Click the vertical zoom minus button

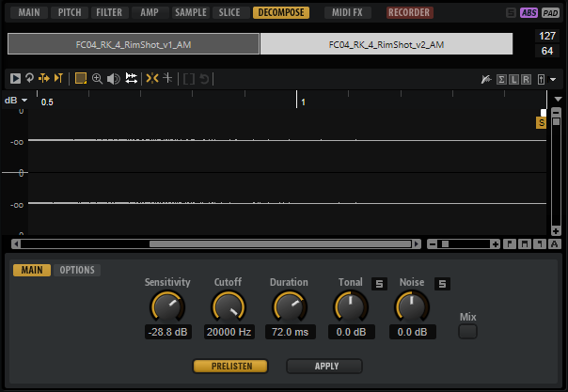coord(556,113)
